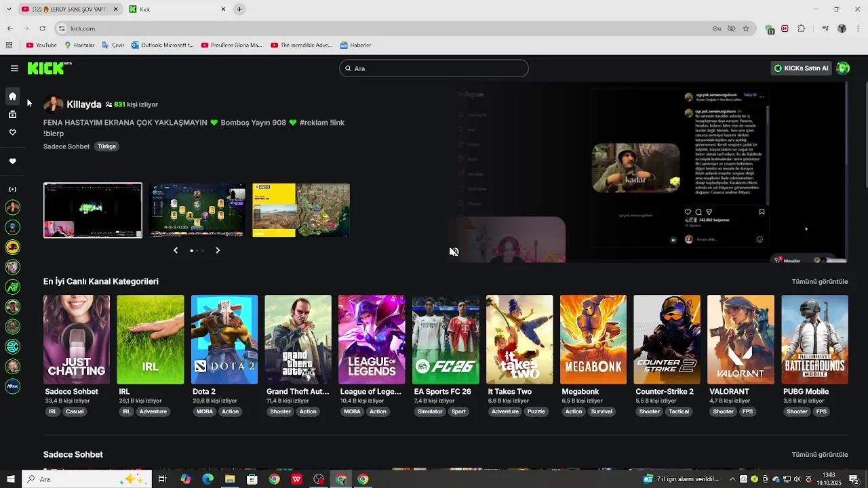
Task: Click the 'MOBA' tag under Dota 2
Action: click(x=204, y=411)
